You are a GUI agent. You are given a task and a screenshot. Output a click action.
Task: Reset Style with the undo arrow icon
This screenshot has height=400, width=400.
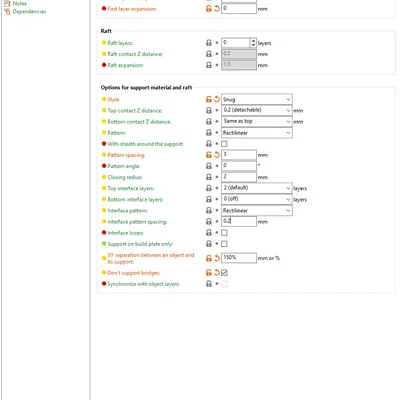217,99
